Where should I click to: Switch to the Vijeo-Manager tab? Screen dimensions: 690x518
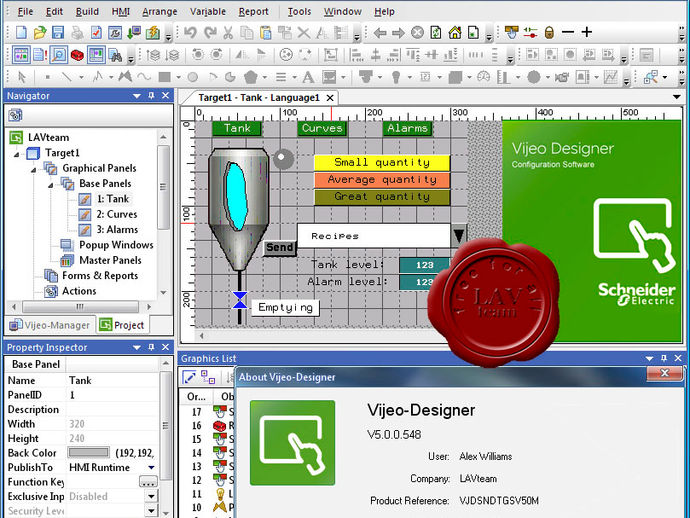(x=50, y=325)
